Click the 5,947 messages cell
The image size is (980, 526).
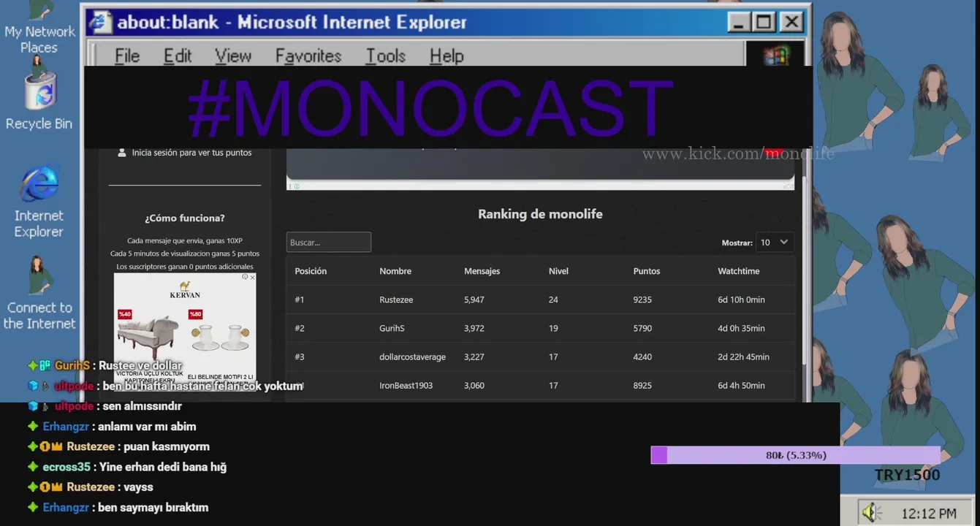pyautogui.click(x=474, y=300)
